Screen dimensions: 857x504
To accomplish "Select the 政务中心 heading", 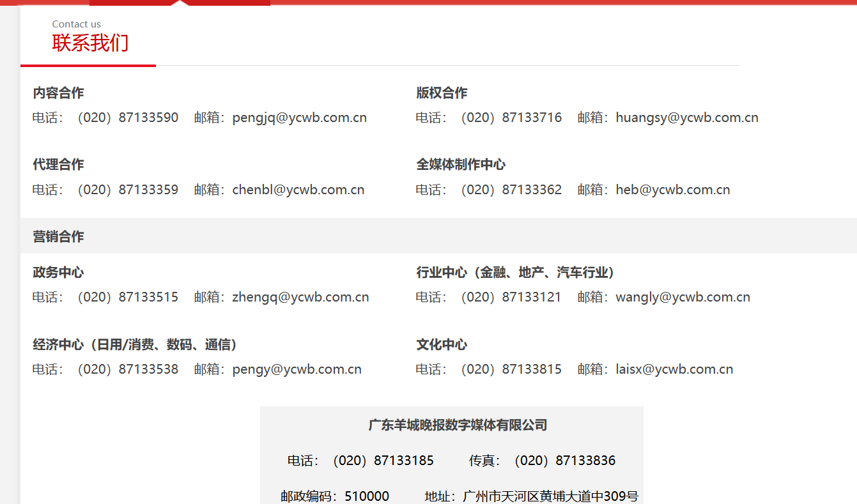I will tap(58, 271).
